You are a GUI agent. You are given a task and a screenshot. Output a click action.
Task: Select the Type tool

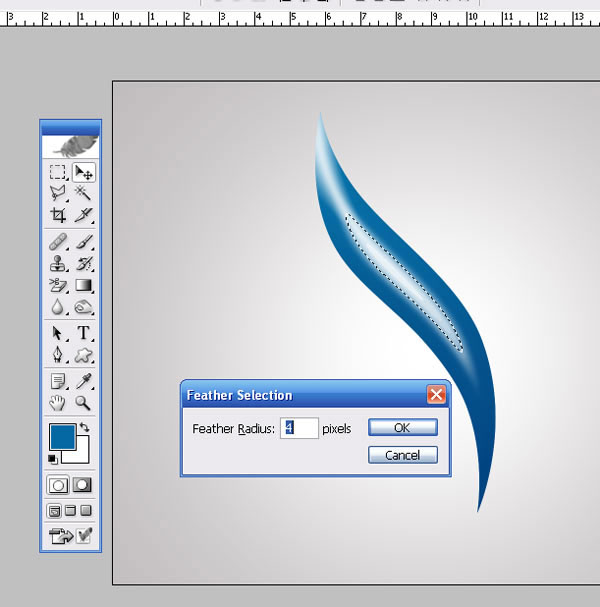click(x=83, y=333)
